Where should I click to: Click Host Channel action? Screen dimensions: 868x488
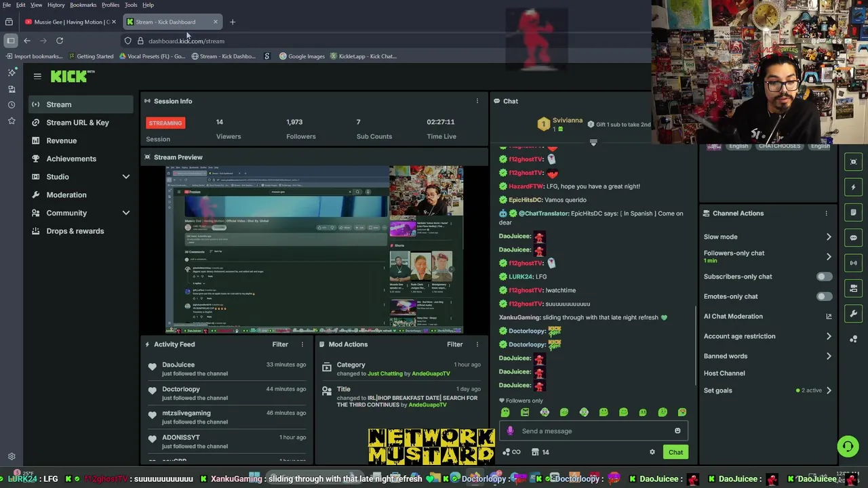click(x=724, y=373)
